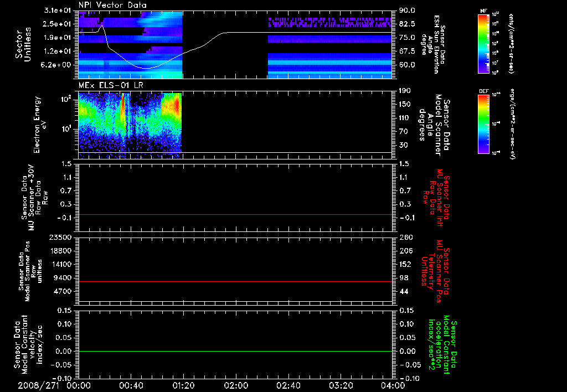
Task: Click the 75.0 sun elevation value
Action: tap(407, 38)
